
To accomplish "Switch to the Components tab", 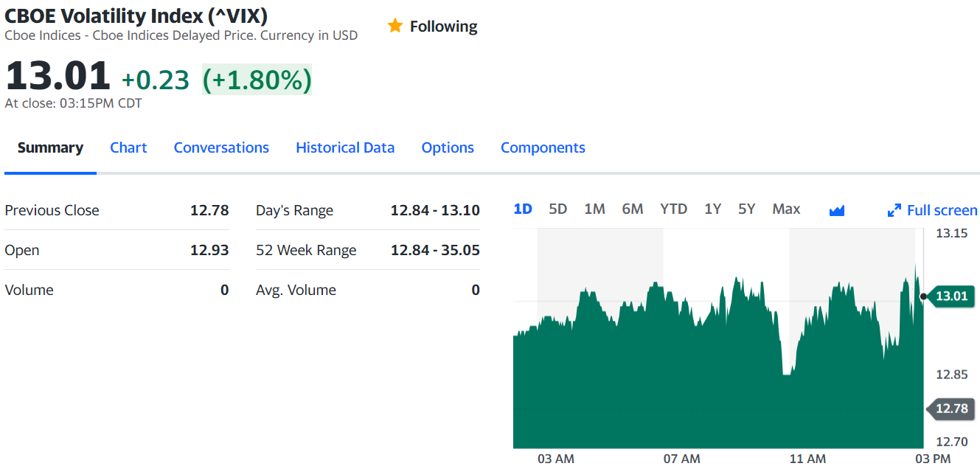I will (x=543, y=147).
